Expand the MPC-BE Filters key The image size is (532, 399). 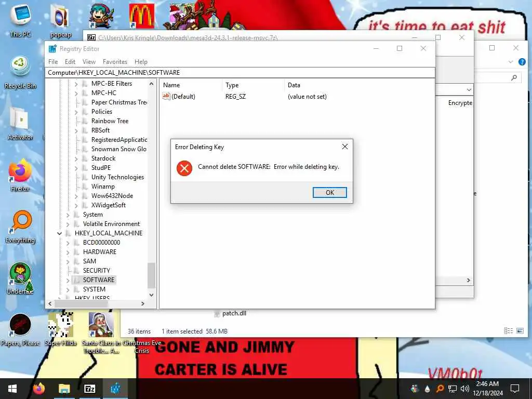point(76,84)
